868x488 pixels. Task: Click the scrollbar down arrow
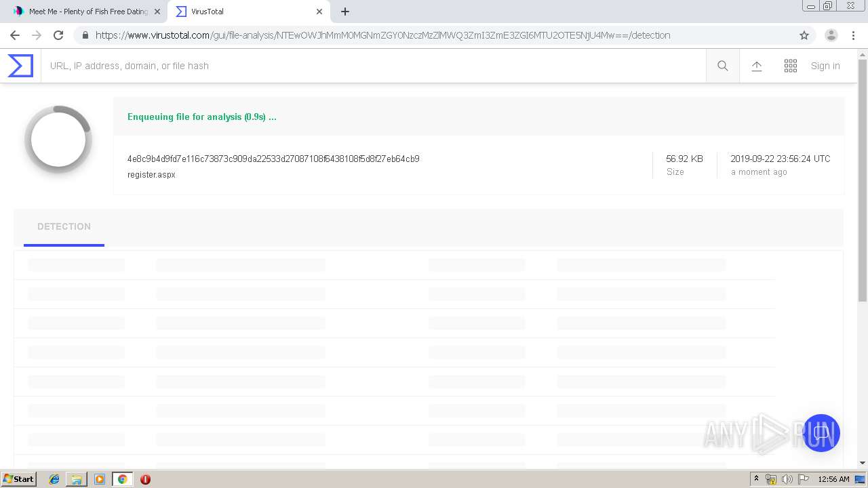pyautogui.click(x=863, y=463)
